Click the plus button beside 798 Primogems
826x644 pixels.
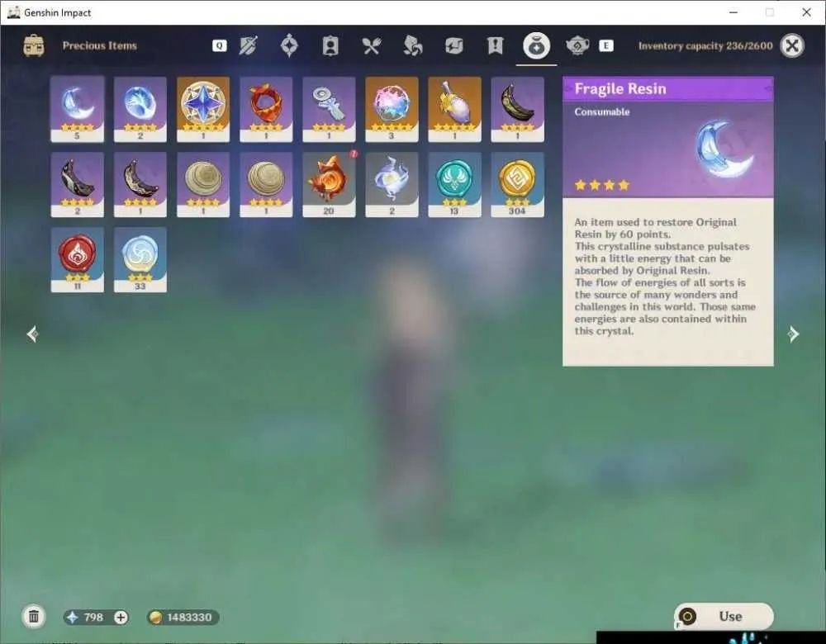121,617
